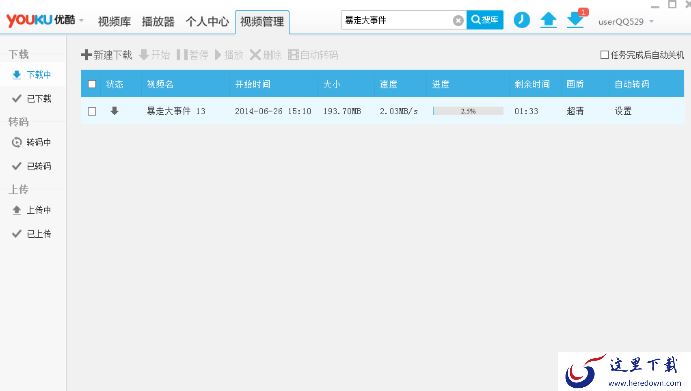691x391 pixels.
Task: Click the 自动转码 column header
Action: tap(632, 84)
